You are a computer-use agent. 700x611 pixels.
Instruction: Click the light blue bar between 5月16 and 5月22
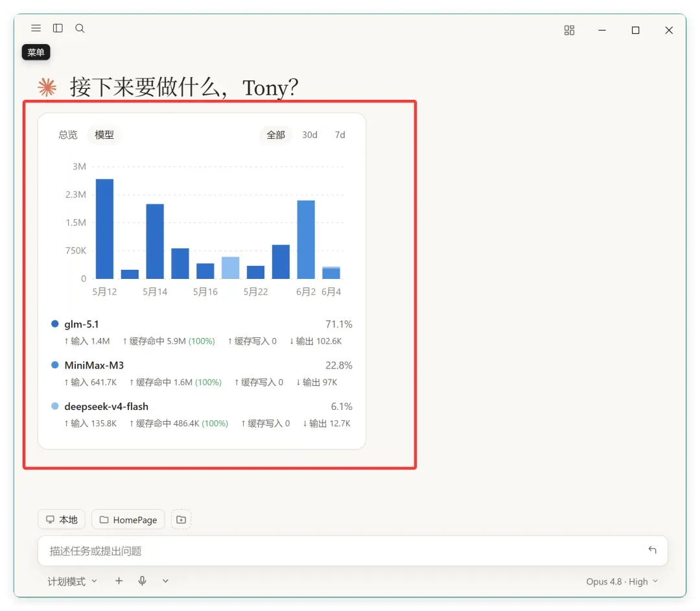click(230, 268)
